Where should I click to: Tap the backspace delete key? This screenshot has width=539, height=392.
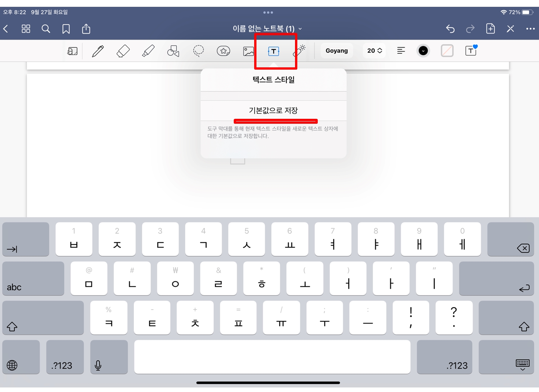[511, 239]
